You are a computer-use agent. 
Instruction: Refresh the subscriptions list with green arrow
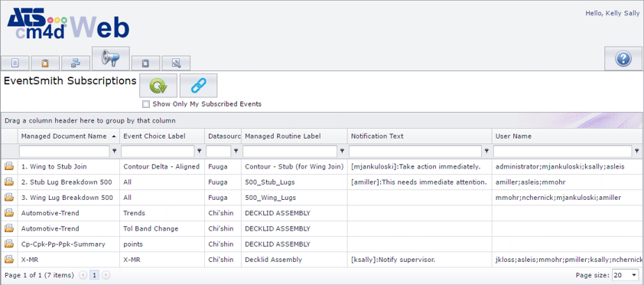[x=158, y=86]
